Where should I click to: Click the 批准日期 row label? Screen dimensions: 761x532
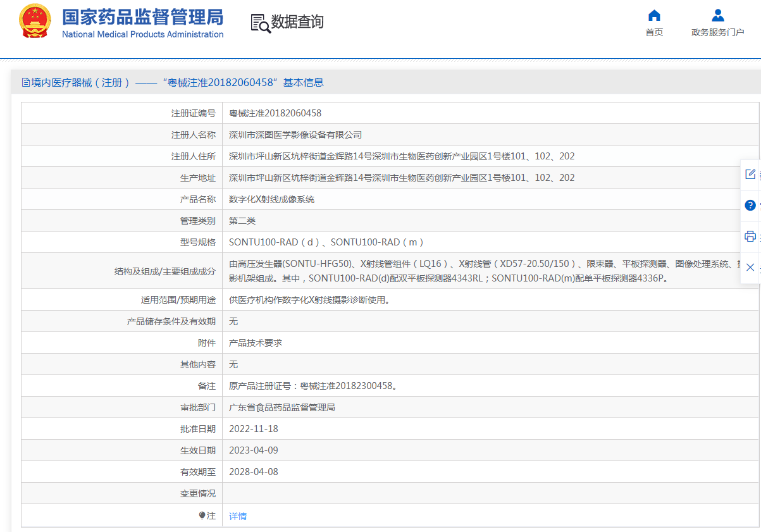click(198, 429)
